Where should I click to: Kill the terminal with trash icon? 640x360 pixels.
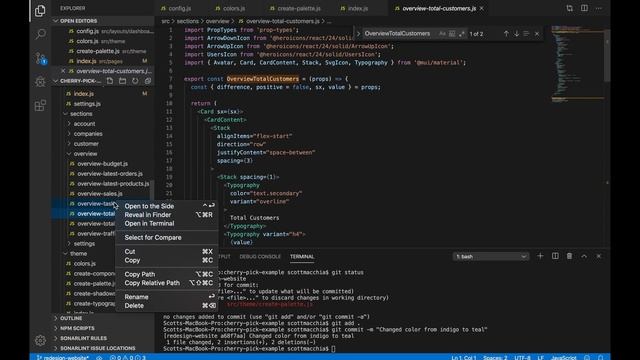tap(569, 256)
